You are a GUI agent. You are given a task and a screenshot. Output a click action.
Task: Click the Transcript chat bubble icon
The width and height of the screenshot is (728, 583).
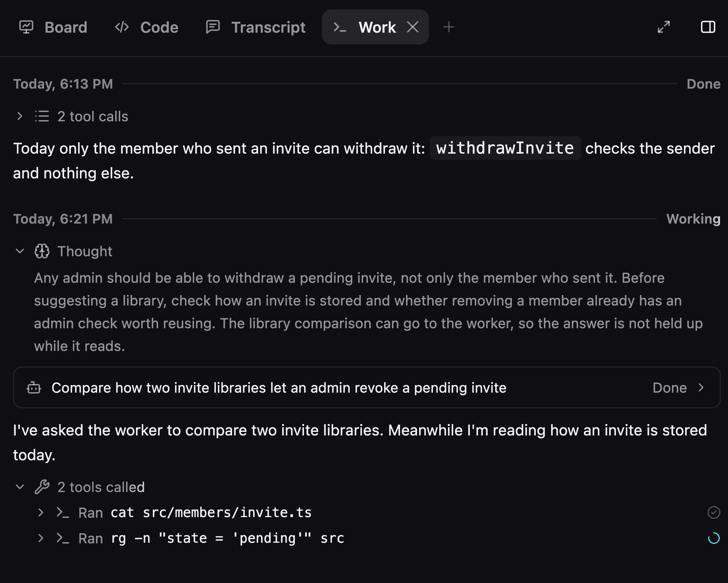pyautogui.click(x=213, y=27)
